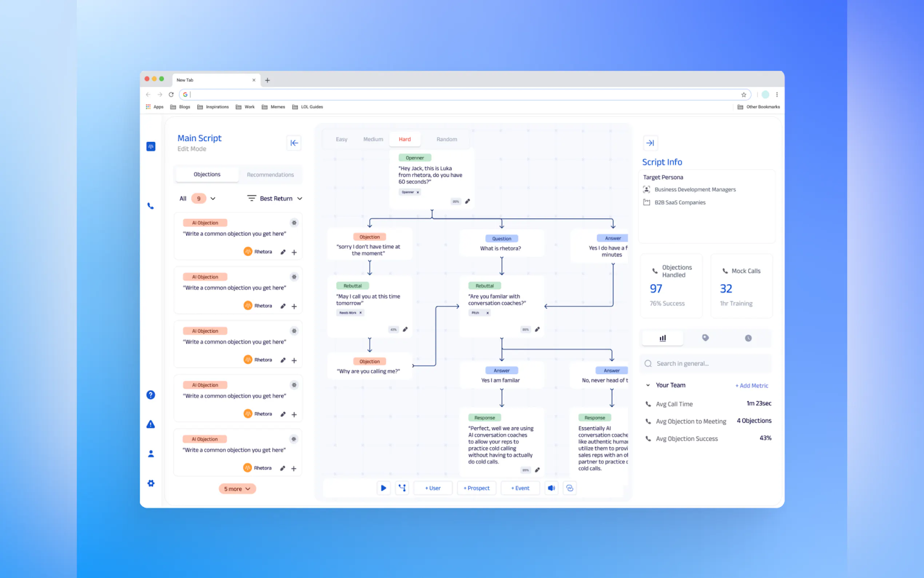Click the speaker audio icon in toolbar

[551, 488]
